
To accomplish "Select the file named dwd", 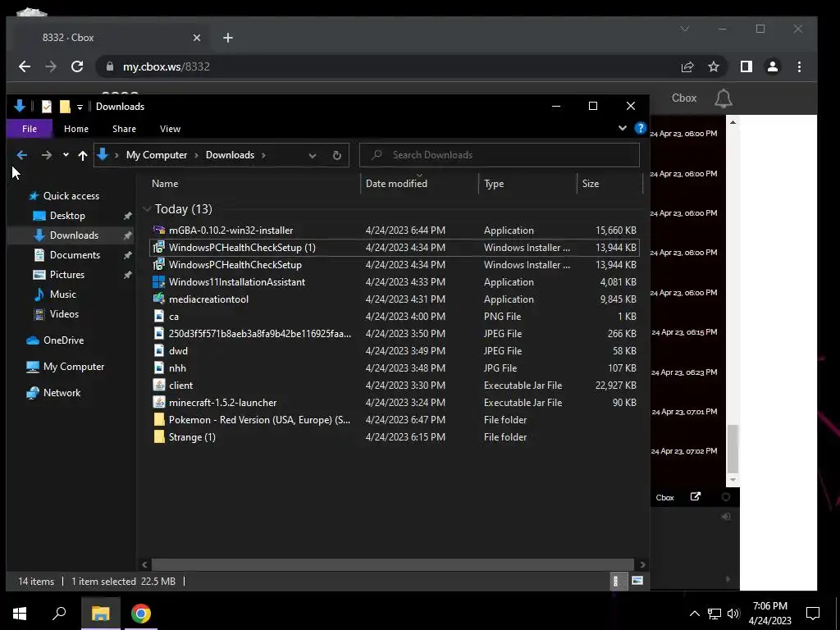I will [x=178, y=351].
